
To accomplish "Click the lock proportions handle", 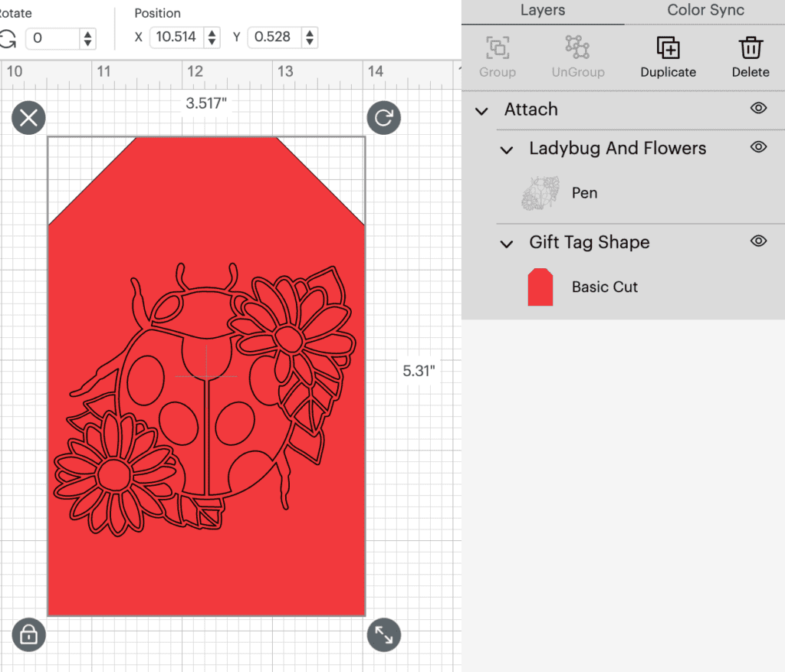I will 28,635.
